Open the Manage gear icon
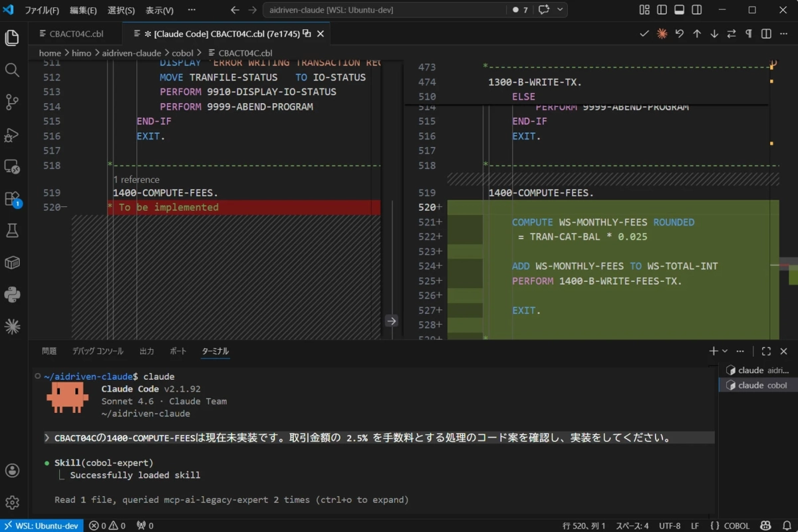Image resolution: width=798 pixels, height=532 pixels. [12, 502]
